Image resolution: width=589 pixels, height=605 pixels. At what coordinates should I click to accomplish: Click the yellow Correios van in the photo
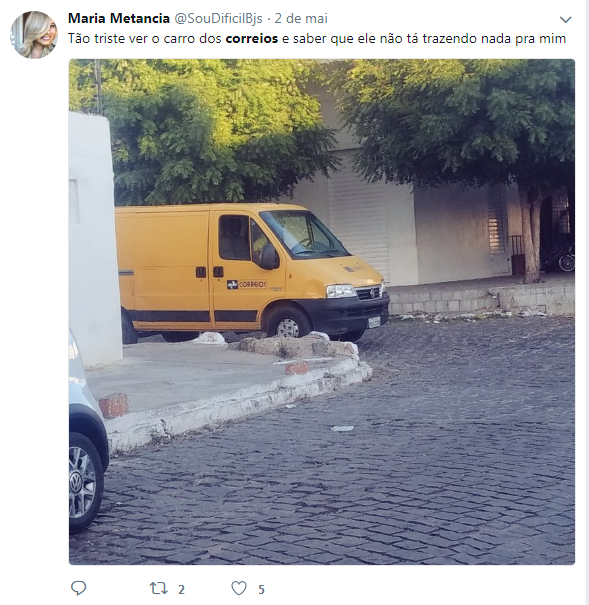click(252, 273)
